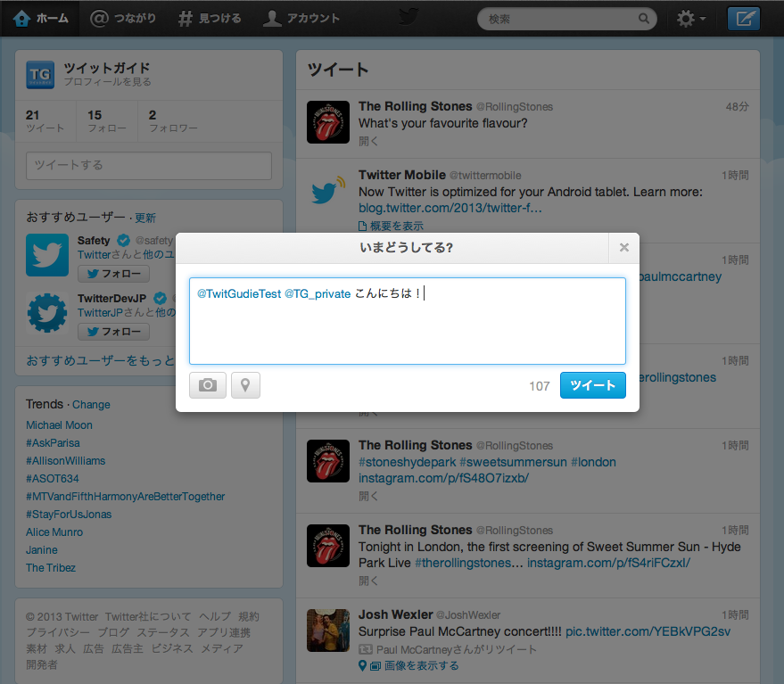The image size is (784, 684).
Task: Open pic.twitter.com/YEBkVPG2sv link
Action: [648, 631]
